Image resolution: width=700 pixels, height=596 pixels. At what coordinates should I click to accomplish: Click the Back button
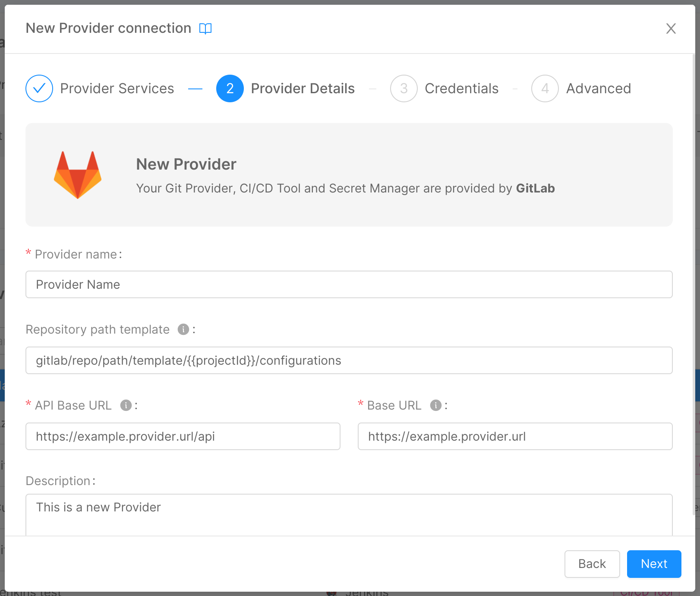point(592,564)
